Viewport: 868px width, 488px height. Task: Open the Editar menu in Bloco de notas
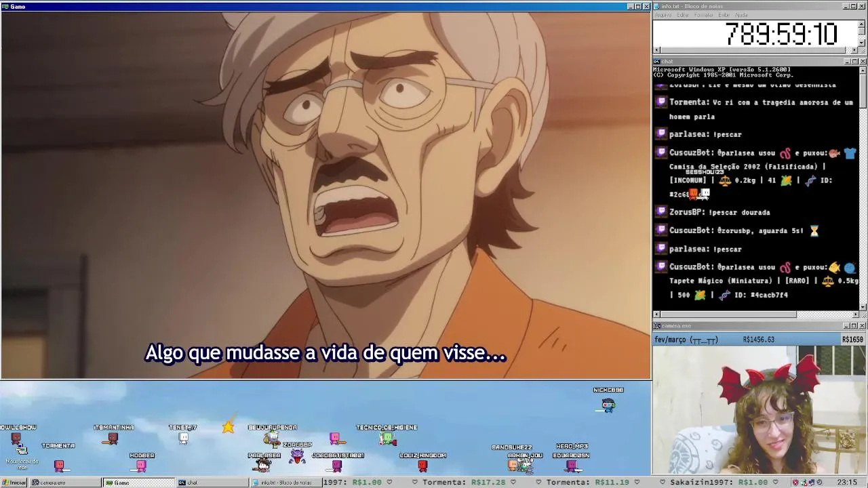pyautogui.click(x=682, y=15)
